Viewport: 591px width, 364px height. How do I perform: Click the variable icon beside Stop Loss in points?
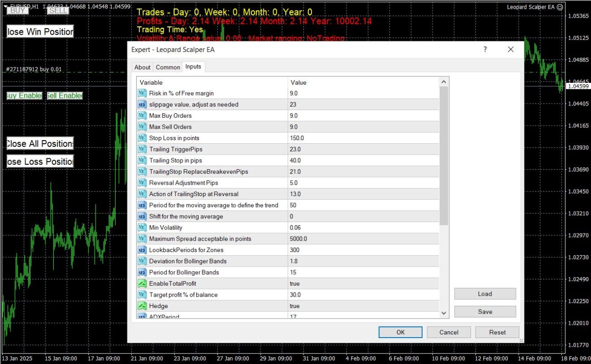click(142, 138)
